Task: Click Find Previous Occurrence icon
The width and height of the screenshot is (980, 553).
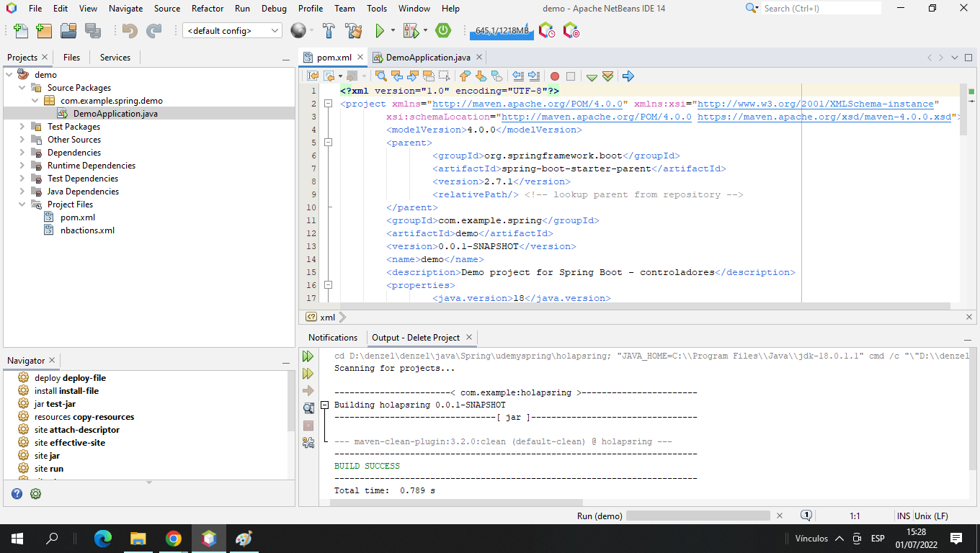Action: coord(397,76)
